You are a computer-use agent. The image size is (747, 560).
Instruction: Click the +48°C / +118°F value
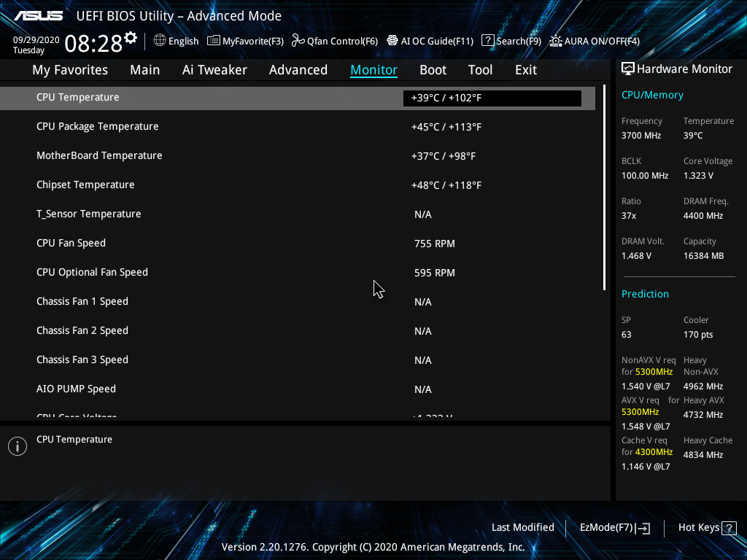(446, 185)
